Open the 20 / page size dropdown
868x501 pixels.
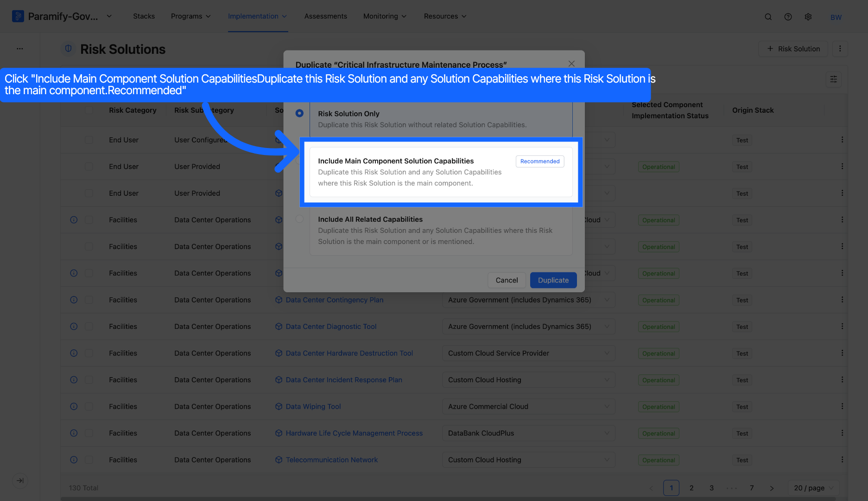[x=813, y=488]
